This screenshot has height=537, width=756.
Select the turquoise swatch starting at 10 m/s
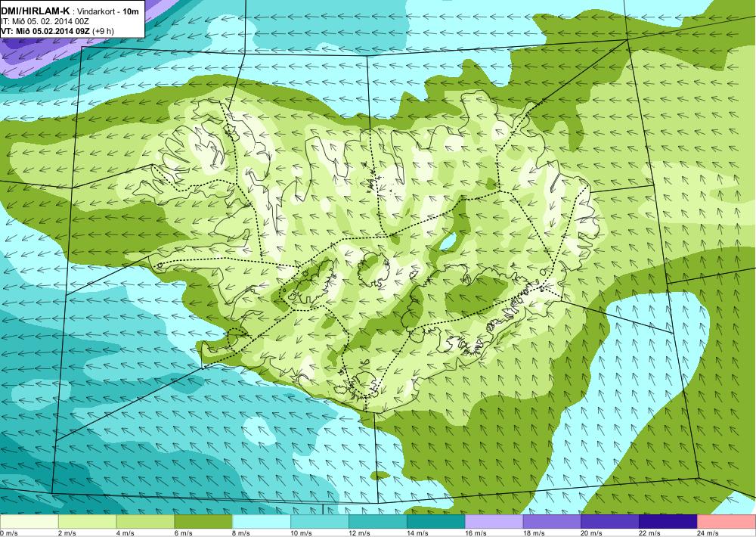pos(320,522)
